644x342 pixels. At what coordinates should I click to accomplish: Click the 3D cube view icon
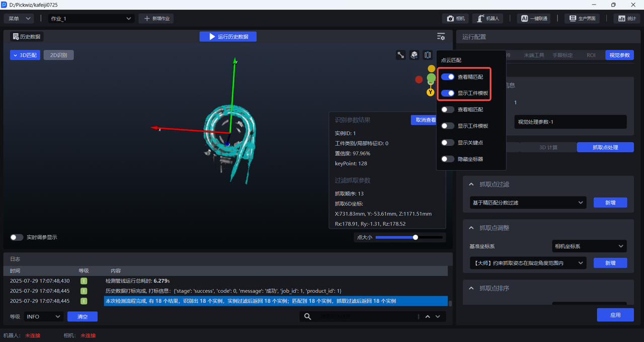414,55
